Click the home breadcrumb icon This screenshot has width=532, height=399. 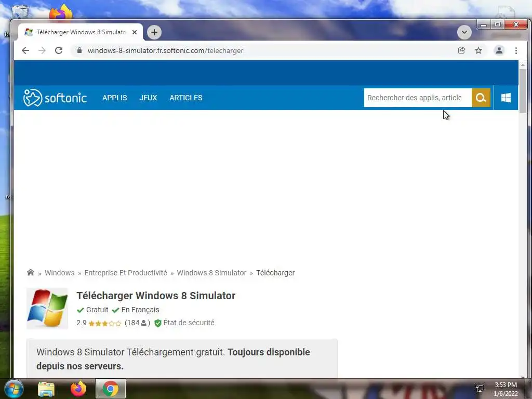click(x=31, y=272)
